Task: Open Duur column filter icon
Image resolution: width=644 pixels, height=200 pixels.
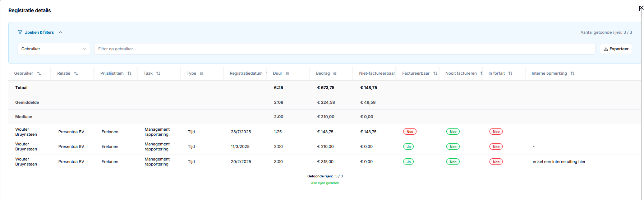Action: tap(287, 73)
